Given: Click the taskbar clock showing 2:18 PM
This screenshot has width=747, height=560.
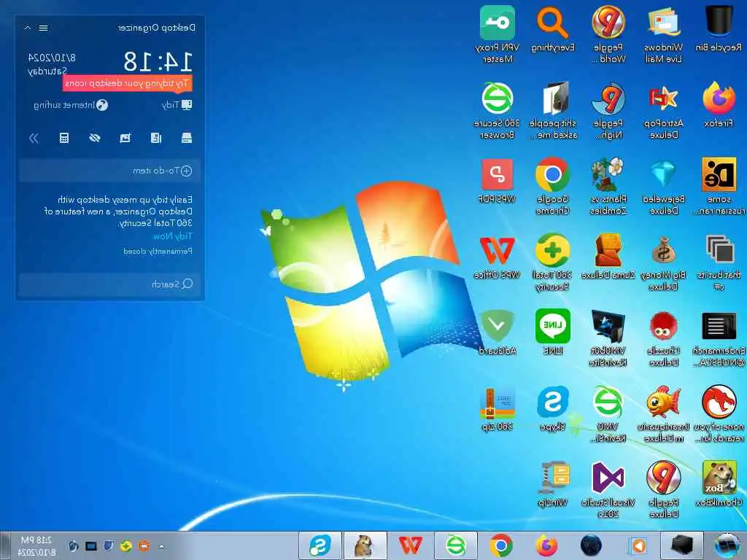Looking at the screenshot, I should (37, 546).
